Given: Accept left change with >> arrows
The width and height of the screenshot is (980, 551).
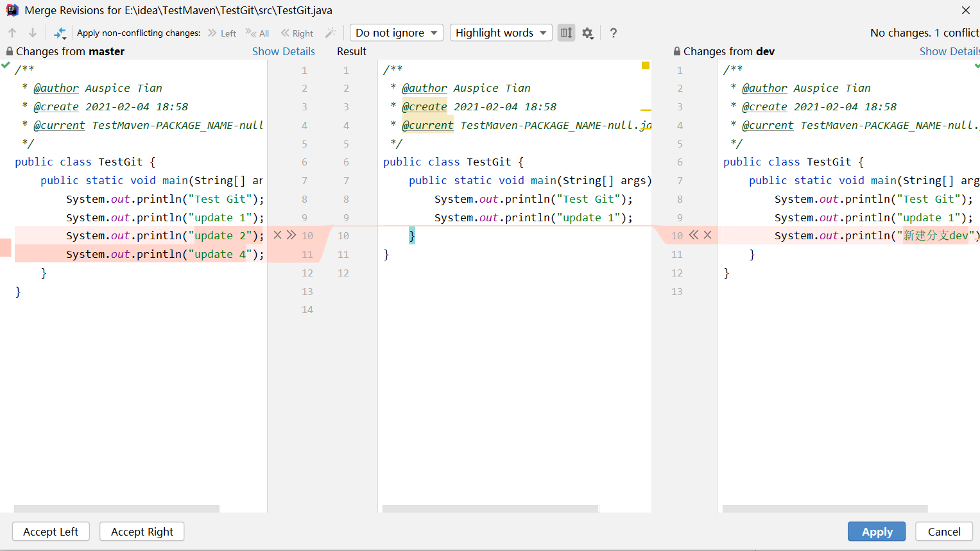Looking at the screenshot, I should click(291, 235).
